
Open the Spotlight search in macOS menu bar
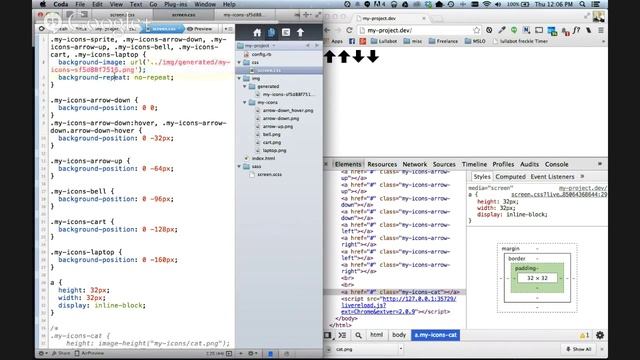click(x=582, y=4)
